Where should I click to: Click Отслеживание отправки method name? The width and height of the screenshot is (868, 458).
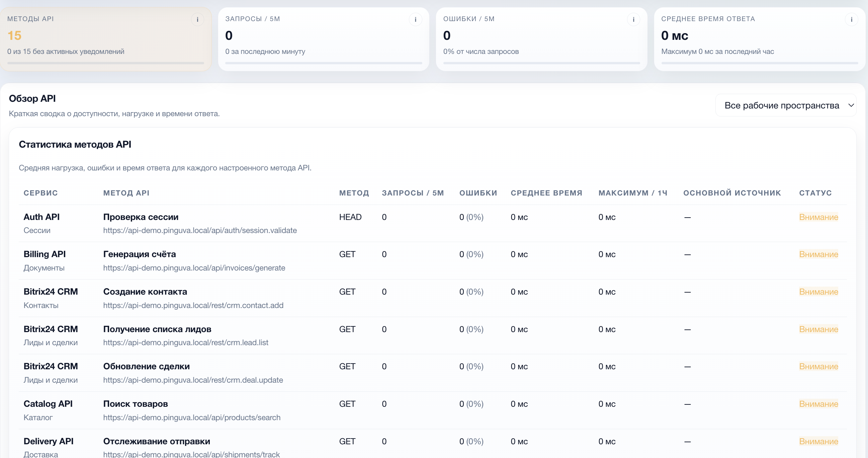click(157, 441)
